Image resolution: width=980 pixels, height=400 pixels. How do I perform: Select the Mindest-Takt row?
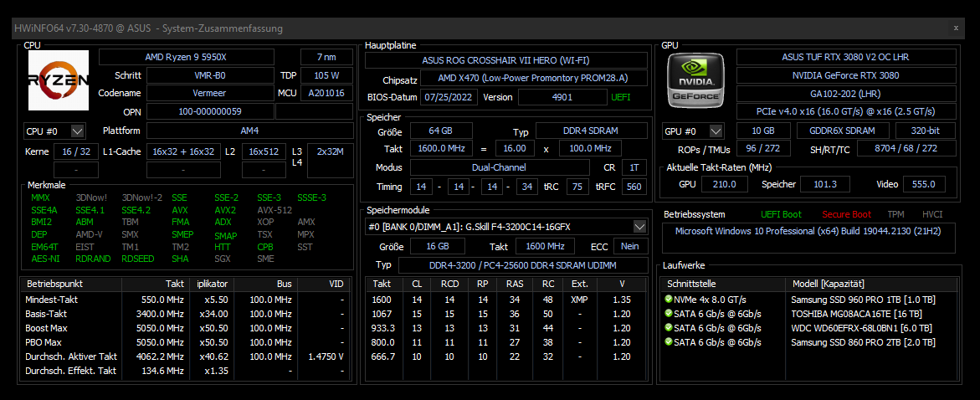coord(186,300)
